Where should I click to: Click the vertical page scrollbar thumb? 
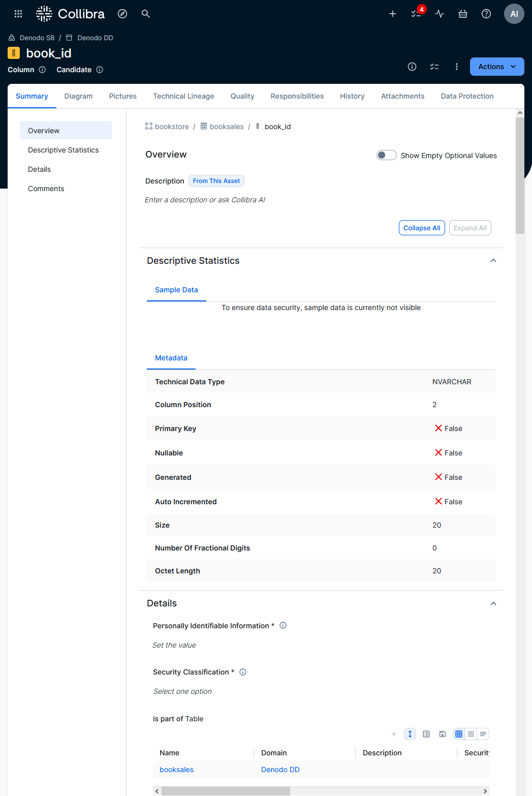click(x=520, y=175)
